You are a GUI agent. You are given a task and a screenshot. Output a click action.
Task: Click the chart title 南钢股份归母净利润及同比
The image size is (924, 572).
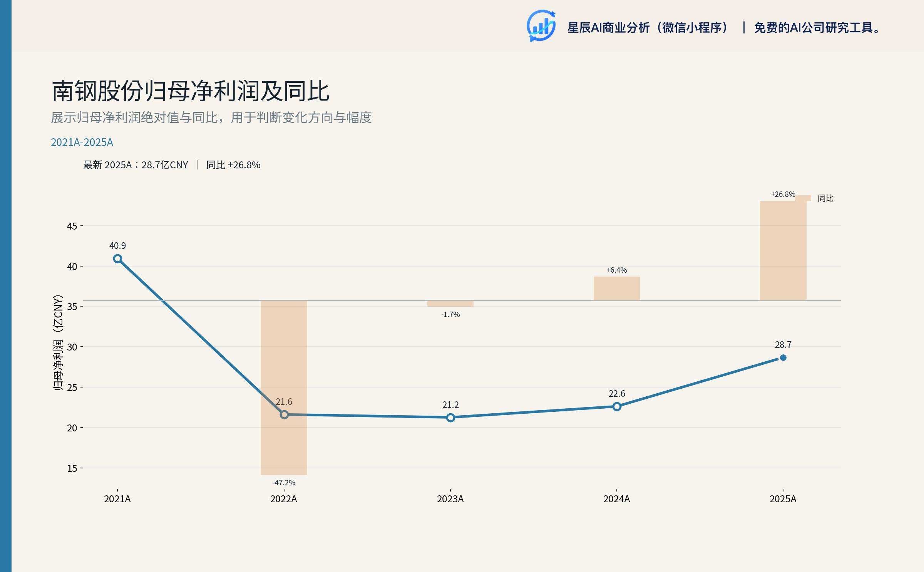click(x=191, y=91)
